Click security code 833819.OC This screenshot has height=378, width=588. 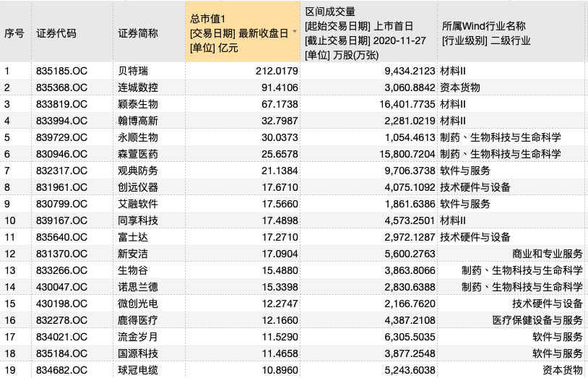(x=61, y=104)
